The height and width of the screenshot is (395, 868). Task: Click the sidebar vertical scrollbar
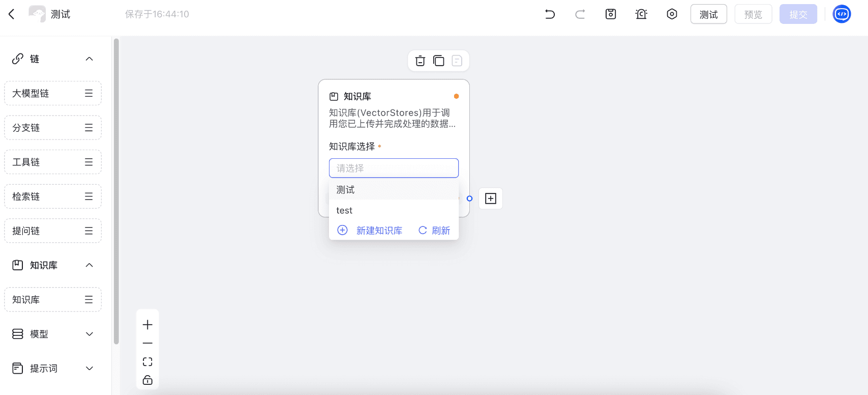116,191
